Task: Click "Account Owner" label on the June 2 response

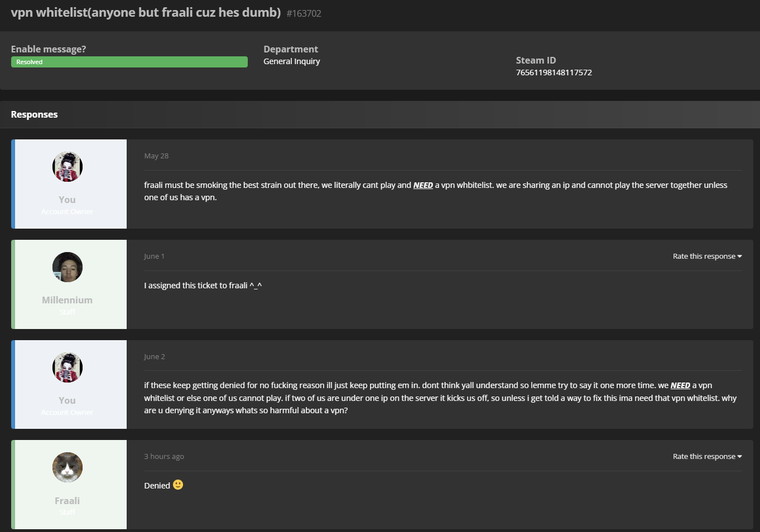Action: [x=67, y=412]
